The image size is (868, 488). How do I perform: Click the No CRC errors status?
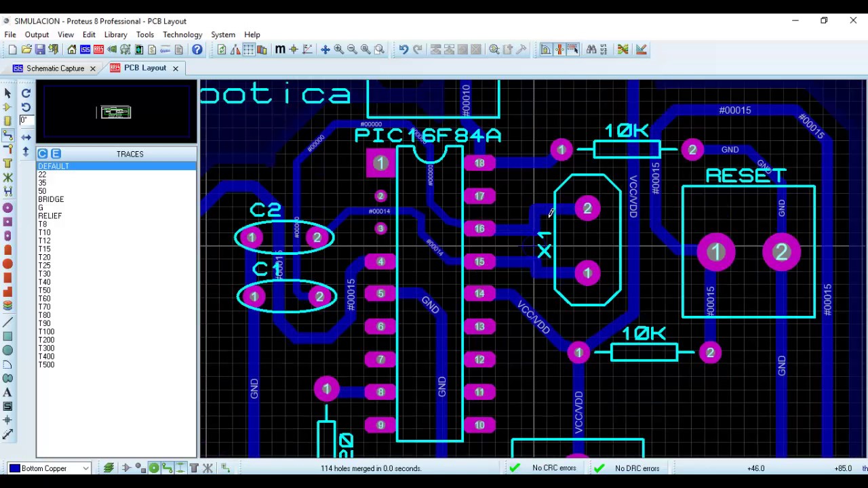pyautogui.click(x=554, y=468)
